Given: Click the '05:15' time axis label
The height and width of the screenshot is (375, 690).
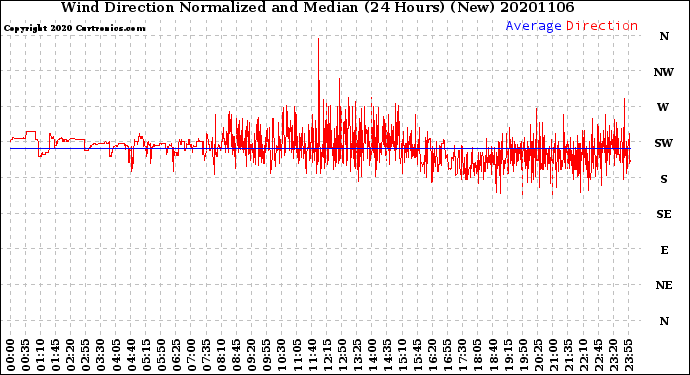Looking at the screenshot, I should (x=146, y=355).
